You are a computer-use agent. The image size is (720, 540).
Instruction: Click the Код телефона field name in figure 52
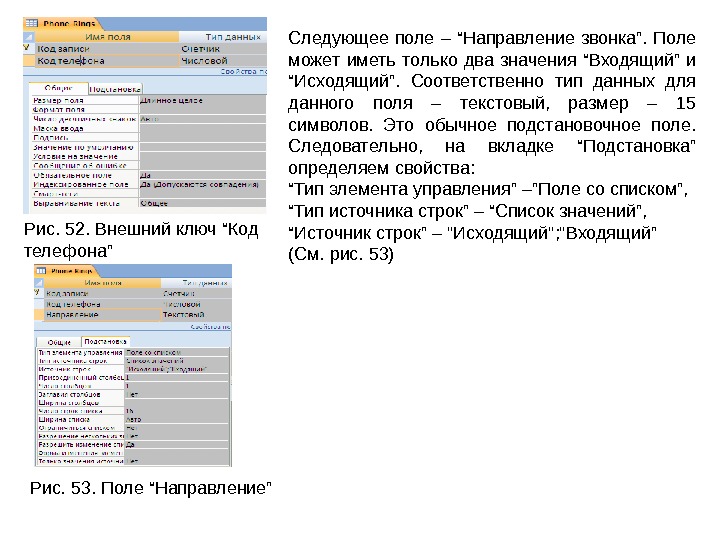(107, 61)
